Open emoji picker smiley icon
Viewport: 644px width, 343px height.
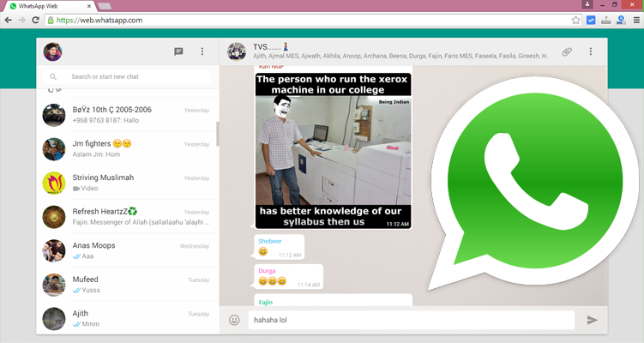234,320
